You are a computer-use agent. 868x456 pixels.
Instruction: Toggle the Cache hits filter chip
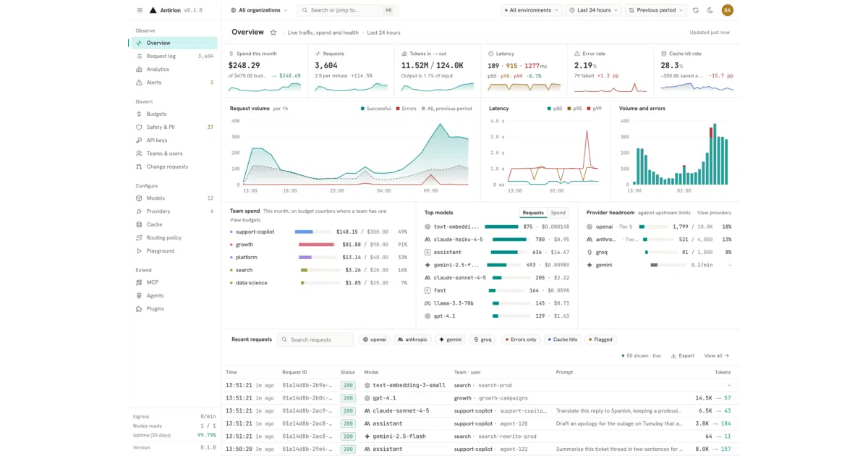tap(562, 339)
